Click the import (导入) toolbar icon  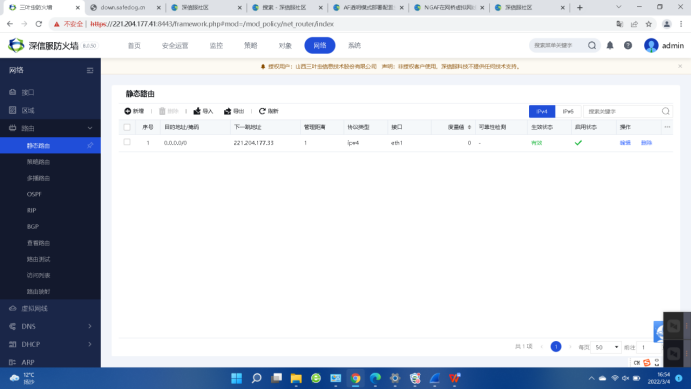pyautogui.click(x=197, y=111)
